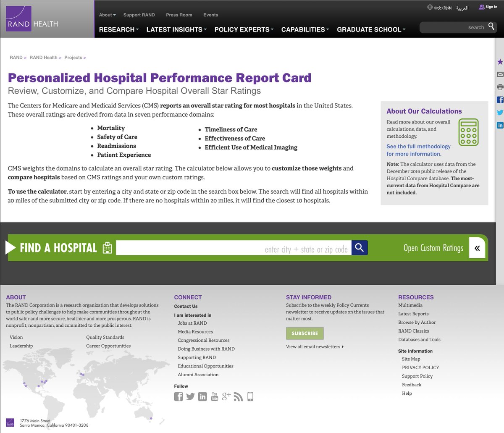Share on LinkedIn from side rail
This screenshot has height=433, width=504.
coord(500,125)
